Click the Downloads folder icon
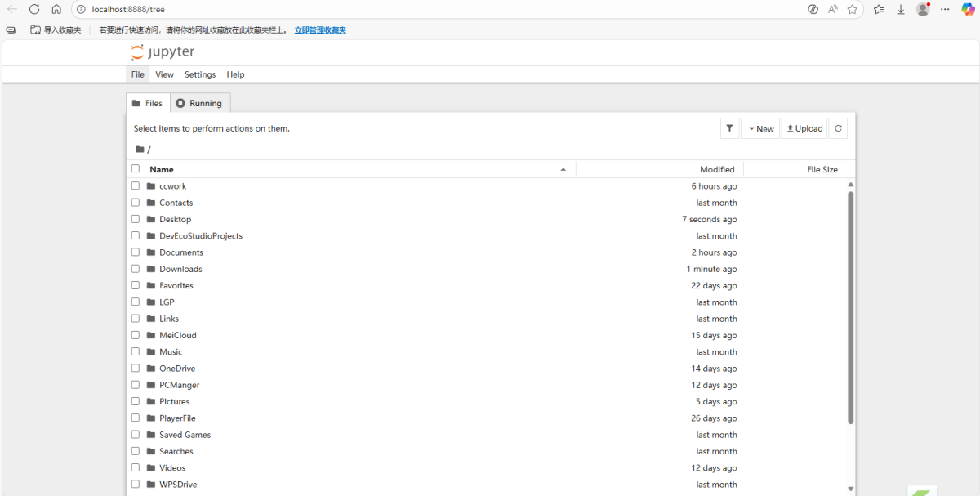 point(151,269)
